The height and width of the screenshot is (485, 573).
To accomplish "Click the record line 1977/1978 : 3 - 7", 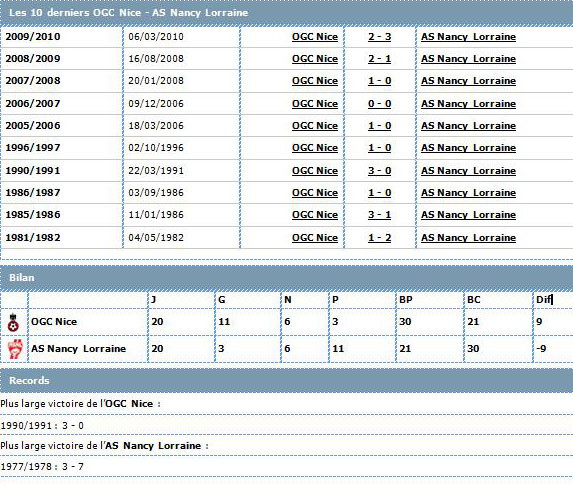I will click(42, 467).
